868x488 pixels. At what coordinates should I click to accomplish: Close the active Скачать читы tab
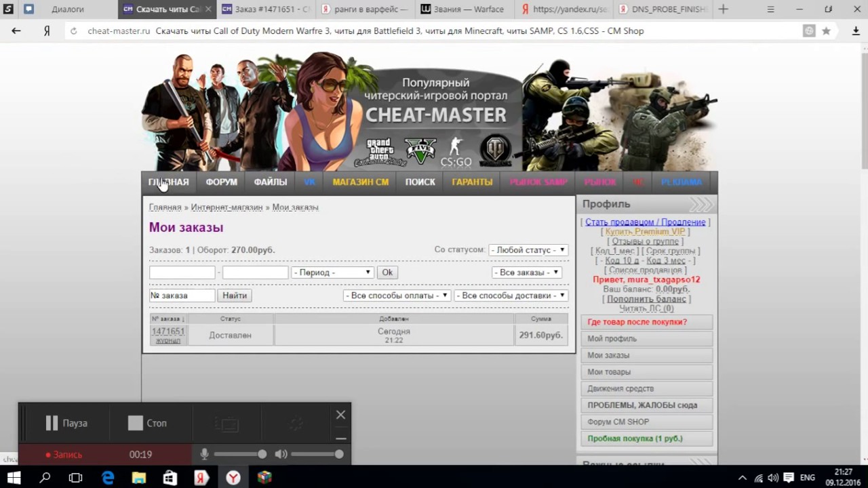(208, 9)
